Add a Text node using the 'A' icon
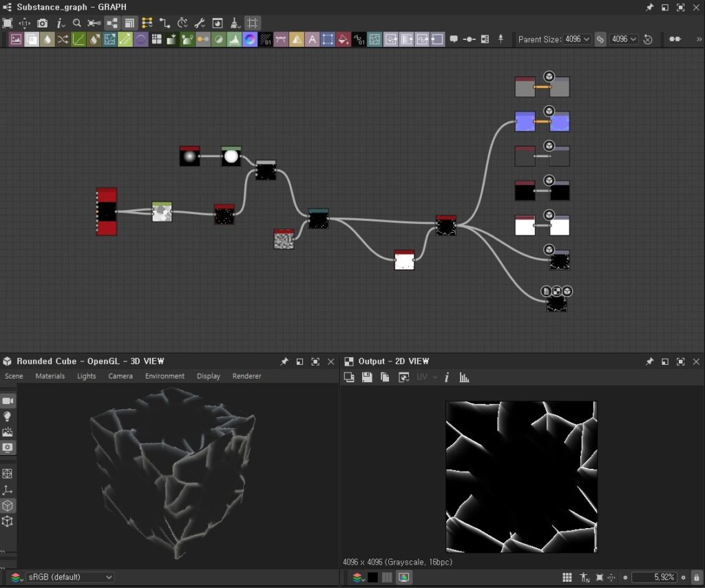Viewport: 705px width, 588px height. pos(312,39)
